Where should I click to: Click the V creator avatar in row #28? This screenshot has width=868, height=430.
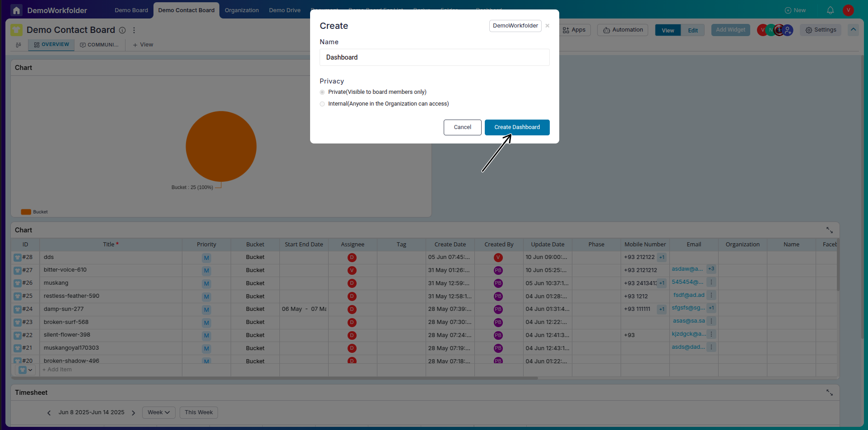(498, 258)
